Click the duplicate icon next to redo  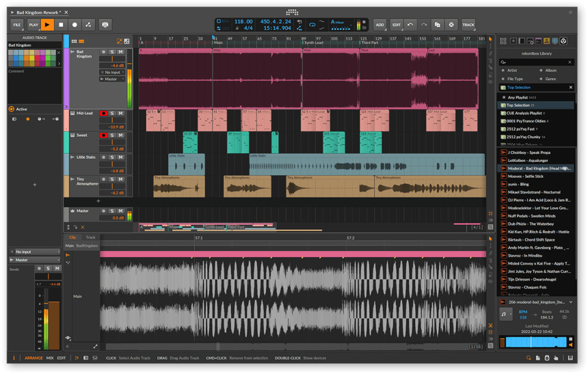438,25
